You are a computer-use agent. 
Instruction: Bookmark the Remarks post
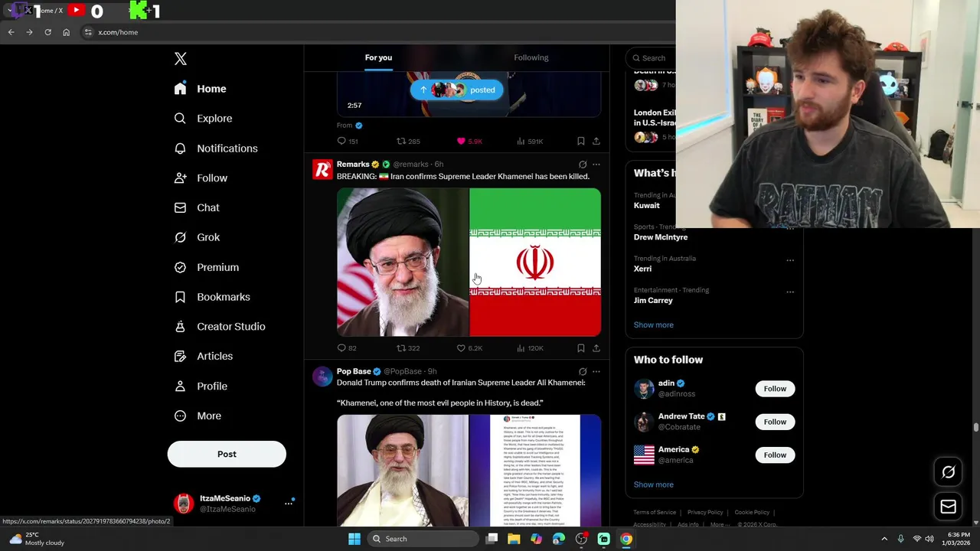(581, 348)
